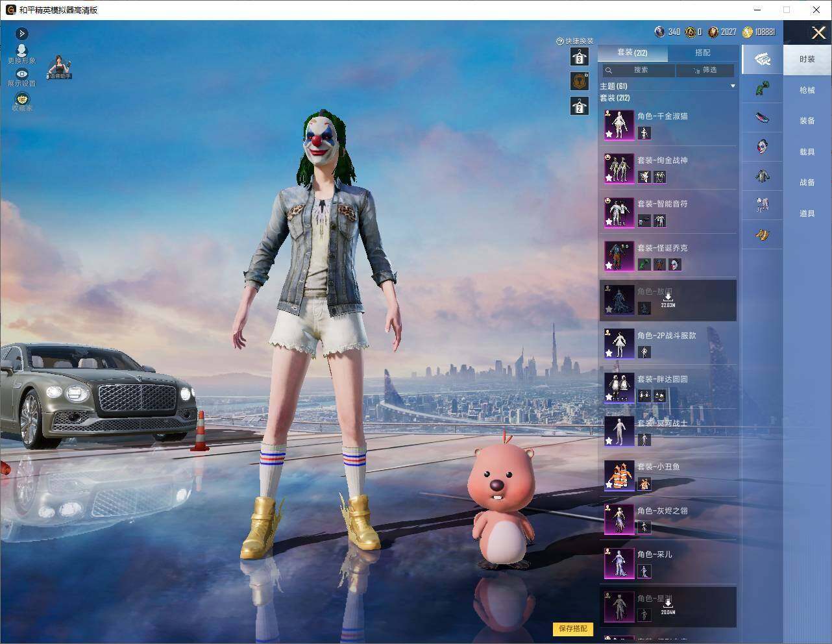
Task: Switch to the 套装 (212) tab
Action: pos(632,53)
